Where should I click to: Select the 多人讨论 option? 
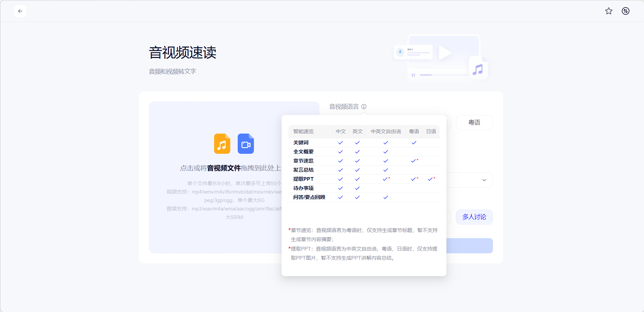pyautogui.click(x=474, y=217)
